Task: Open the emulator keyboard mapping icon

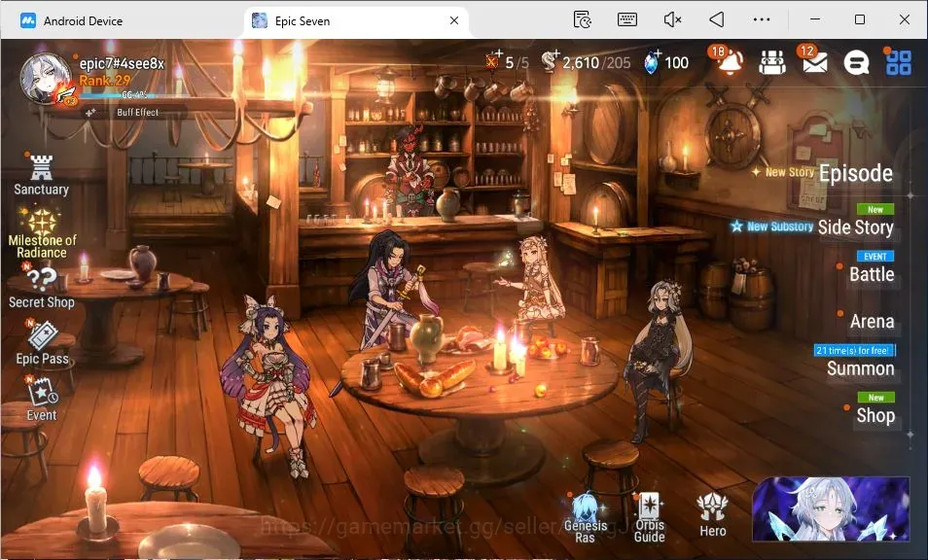Action: (626, 19)
